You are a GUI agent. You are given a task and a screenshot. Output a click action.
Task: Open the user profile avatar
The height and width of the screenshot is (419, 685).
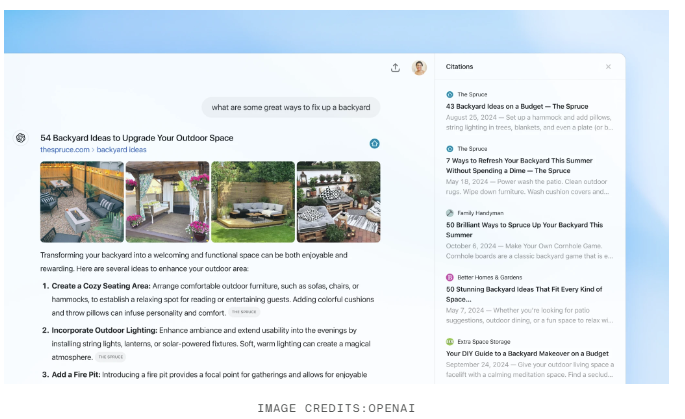(420, 68)
